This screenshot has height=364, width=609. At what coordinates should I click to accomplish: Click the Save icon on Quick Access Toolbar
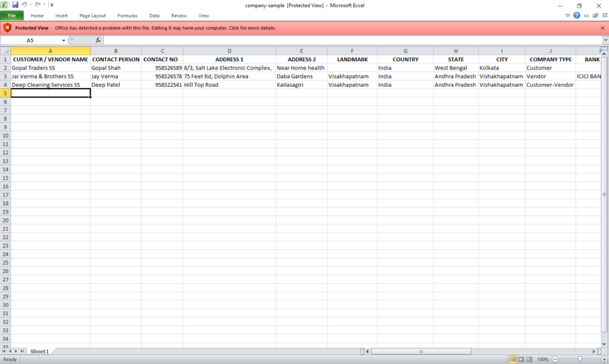[x=14, y=5]
